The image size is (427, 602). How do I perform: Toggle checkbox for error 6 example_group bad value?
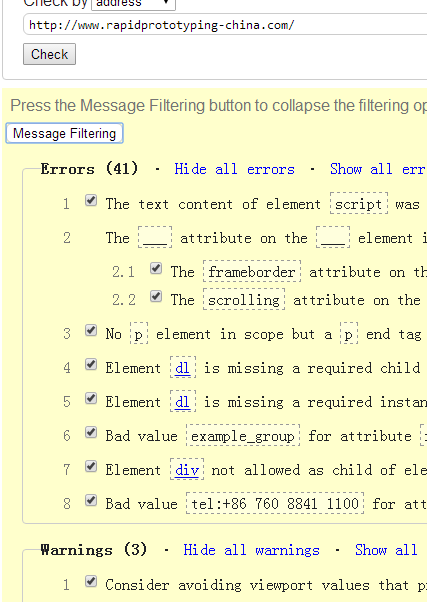(91, 432)
